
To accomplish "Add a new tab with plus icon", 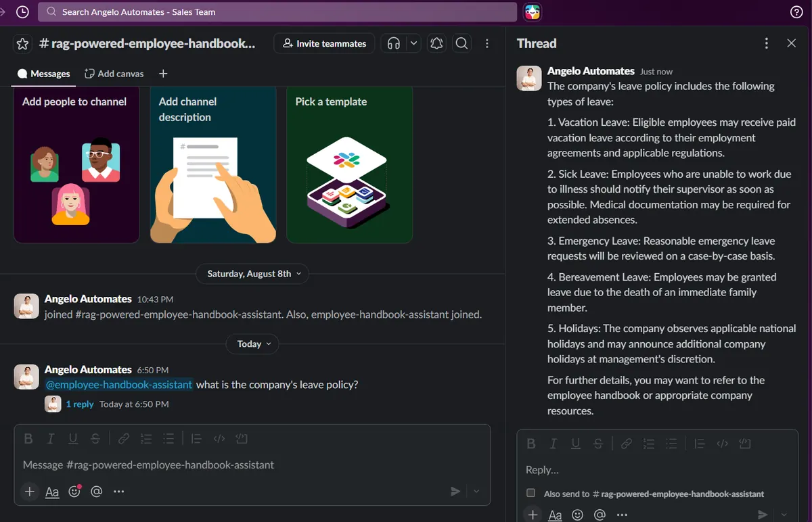I will (163, 74).
